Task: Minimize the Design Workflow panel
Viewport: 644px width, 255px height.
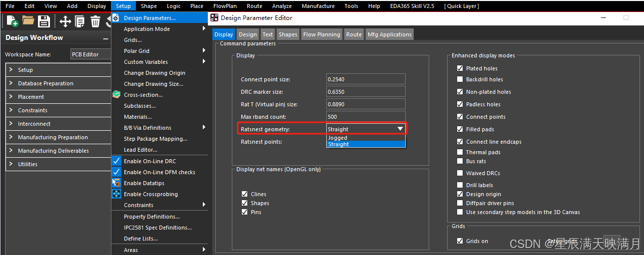Action: click(x=105, y=38)
